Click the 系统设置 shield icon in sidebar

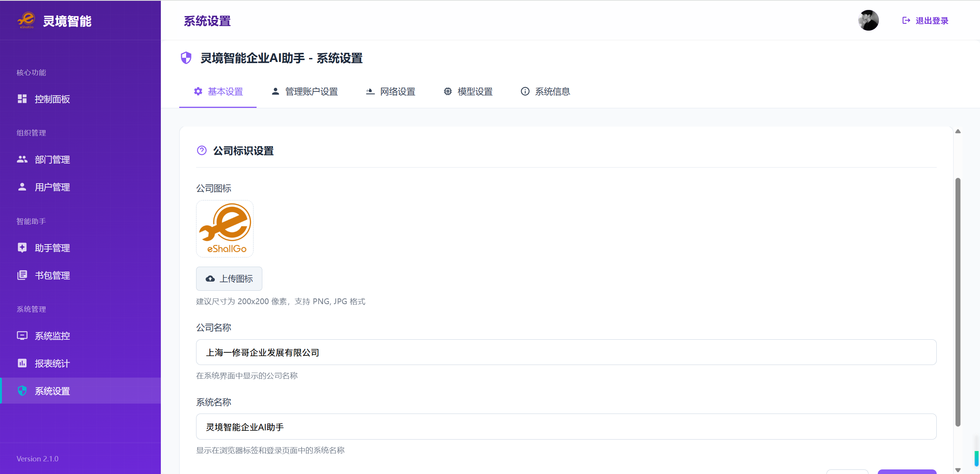click(22, 391)
